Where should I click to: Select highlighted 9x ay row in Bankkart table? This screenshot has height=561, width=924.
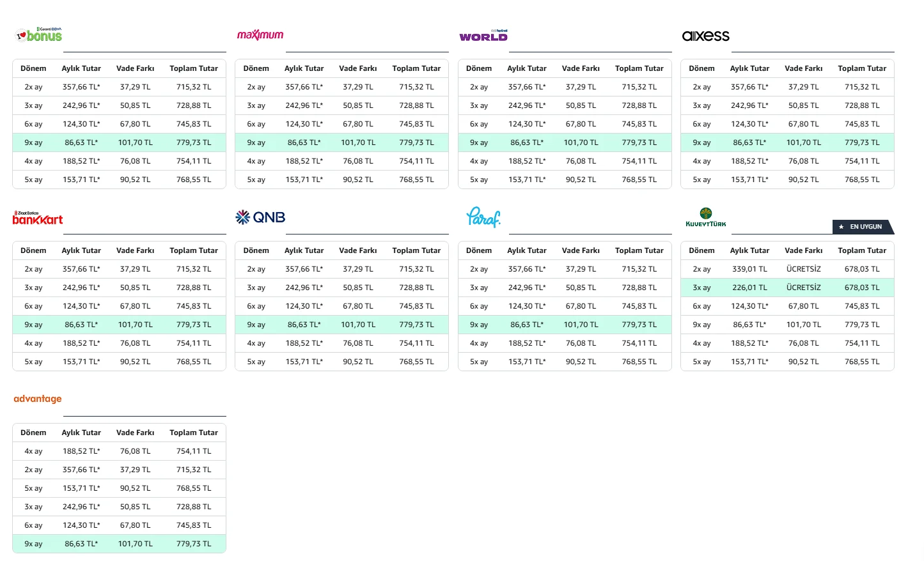119,325
